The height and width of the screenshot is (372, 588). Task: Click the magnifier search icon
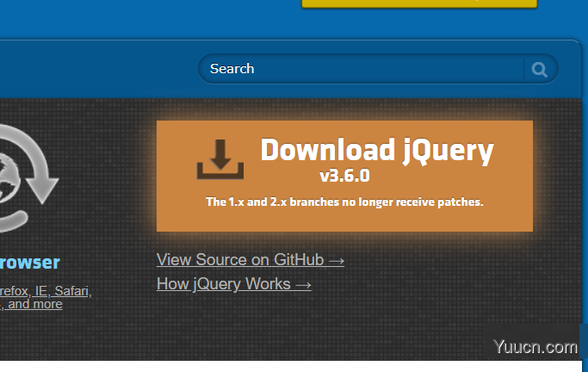click(539, 70)
